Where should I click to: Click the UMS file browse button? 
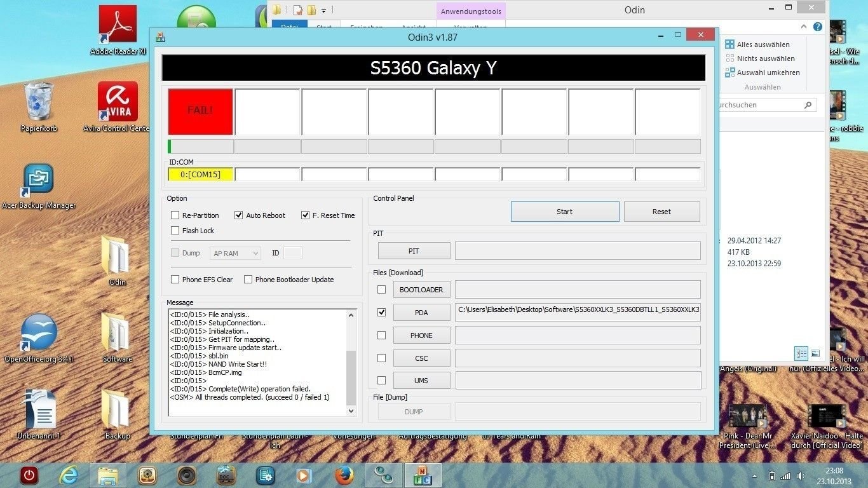click(x=421, y=381)
